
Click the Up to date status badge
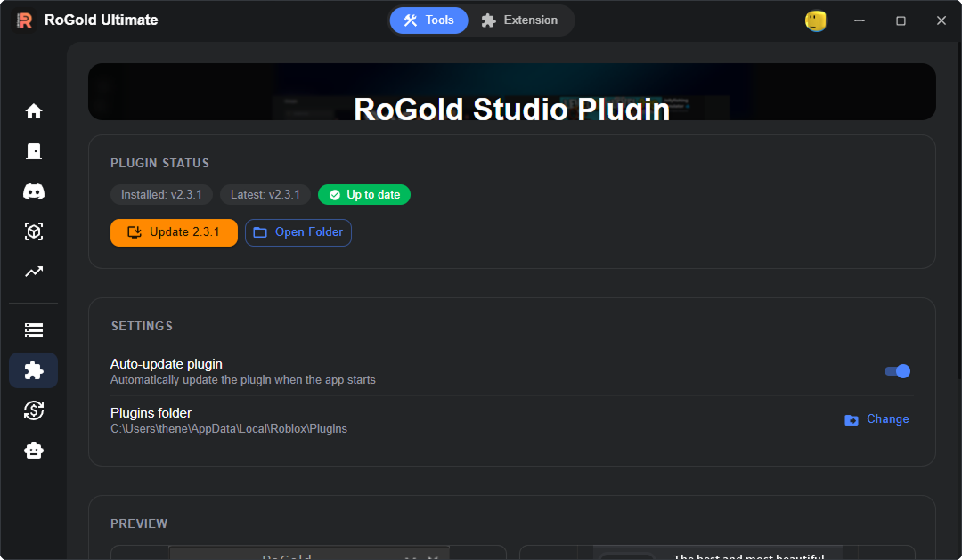tap(364, 195)
